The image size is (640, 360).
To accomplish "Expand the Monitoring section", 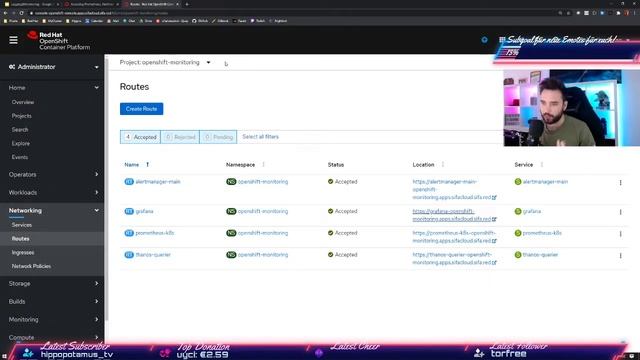I will [52, 319].
